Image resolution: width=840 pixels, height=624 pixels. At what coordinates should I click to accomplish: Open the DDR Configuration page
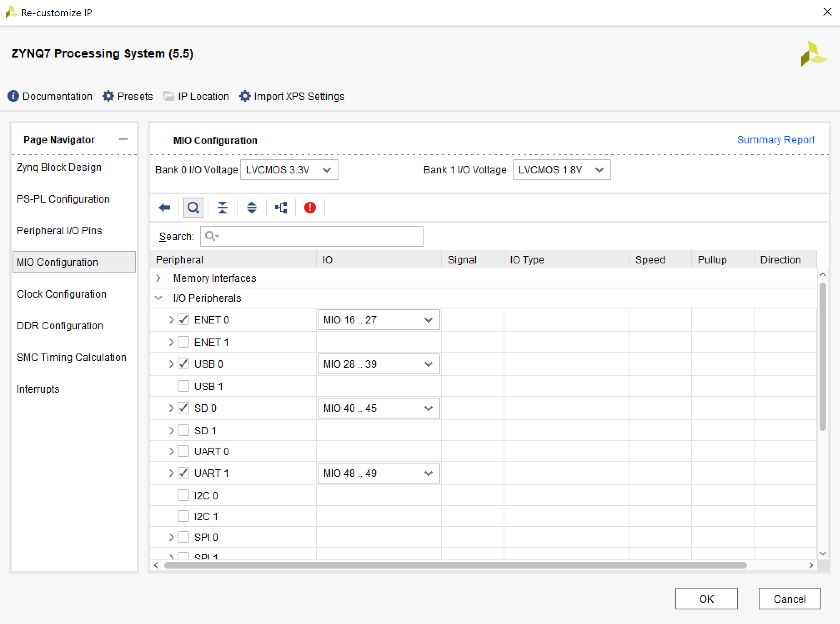(60, 326)
